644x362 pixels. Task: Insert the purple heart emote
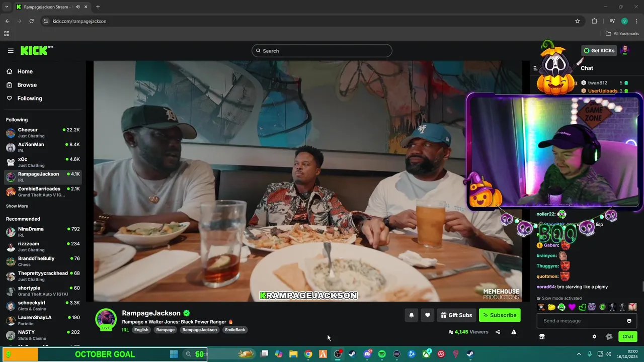(x=572, y=307)
